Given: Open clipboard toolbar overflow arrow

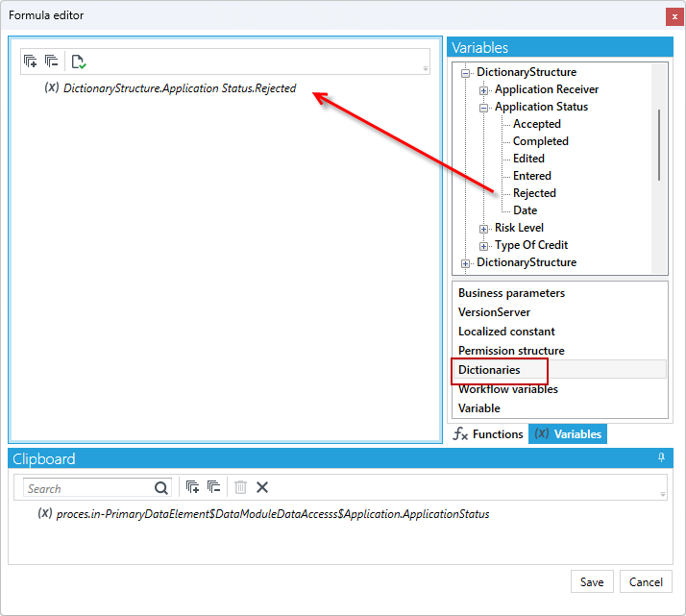Looking at the screenshot, I should [x=663, y=494].
